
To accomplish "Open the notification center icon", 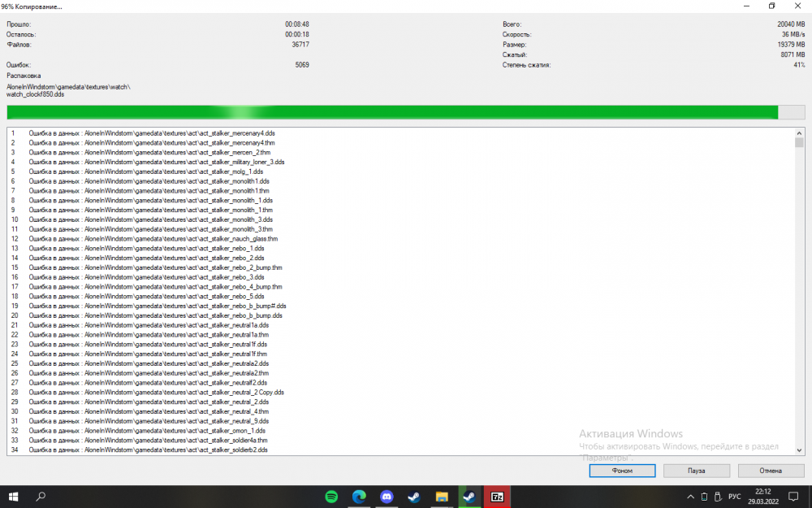I will tap(793, 497).
